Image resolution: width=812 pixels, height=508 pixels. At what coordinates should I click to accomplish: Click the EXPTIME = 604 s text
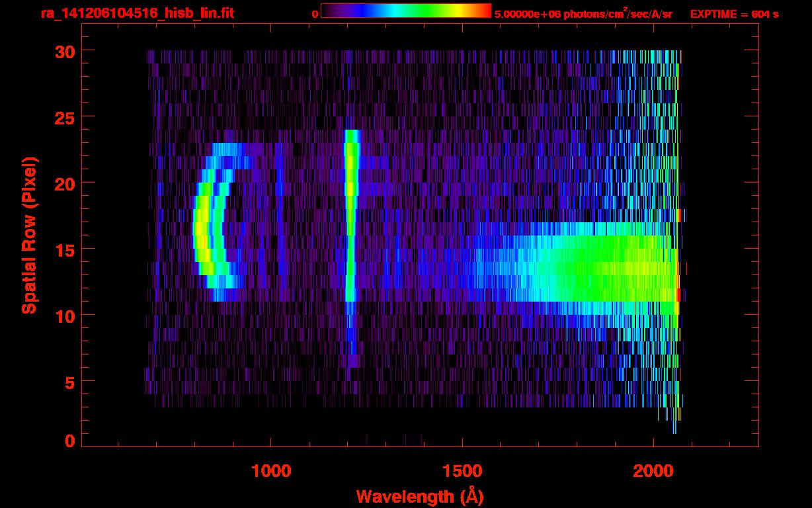pos(734,14)
